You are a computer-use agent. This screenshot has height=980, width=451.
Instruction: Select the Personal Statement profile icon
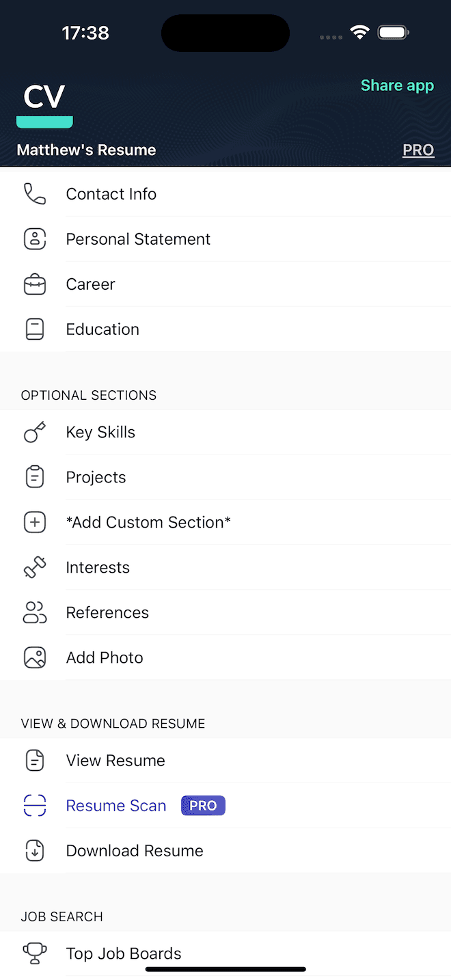(x=34, y=239)
